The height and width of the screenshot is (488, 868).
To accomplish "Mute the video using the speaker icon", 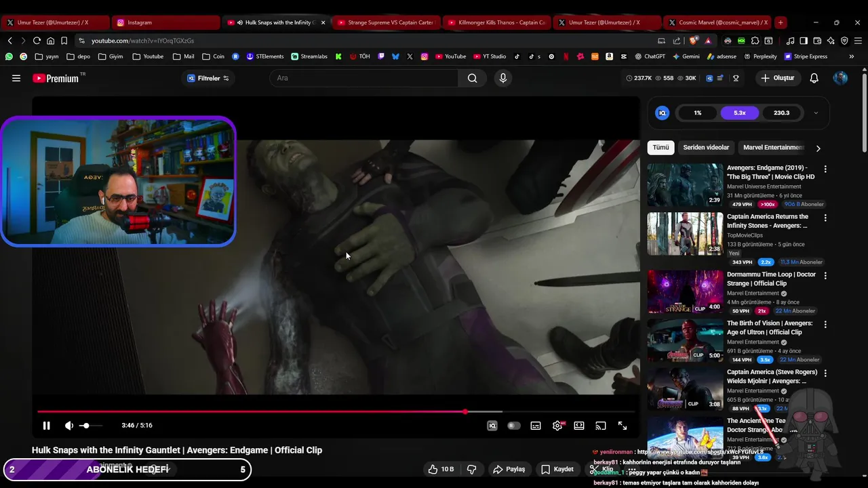I will pos(69,426).
